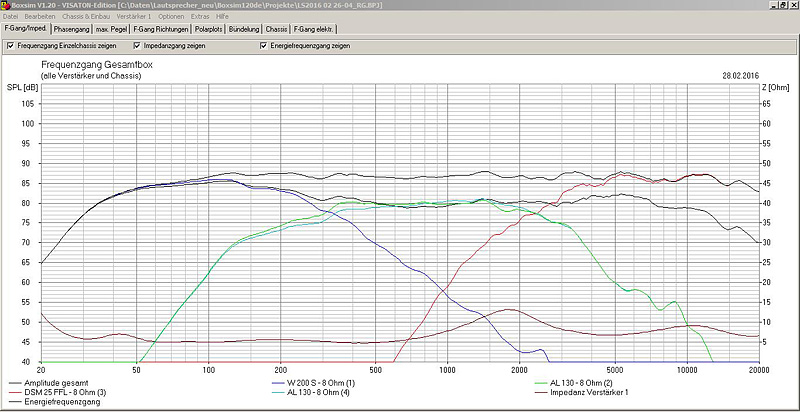
Task: Uncheck the 'Impedanzgang zeigen' option
Action: (x=137, y=46)
